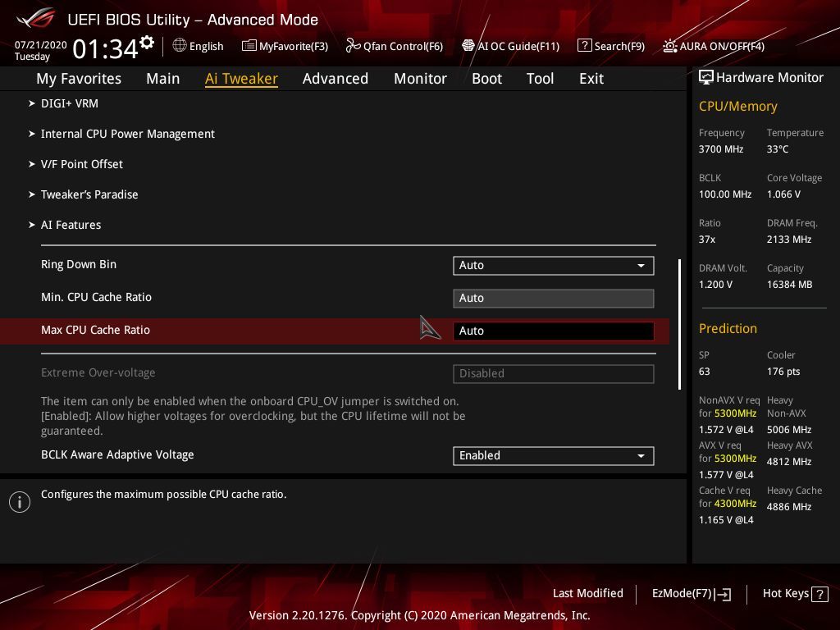The width and height of the screenshot is (840, 630).
Task: Open the Hot Keys label
Action: 785,594
